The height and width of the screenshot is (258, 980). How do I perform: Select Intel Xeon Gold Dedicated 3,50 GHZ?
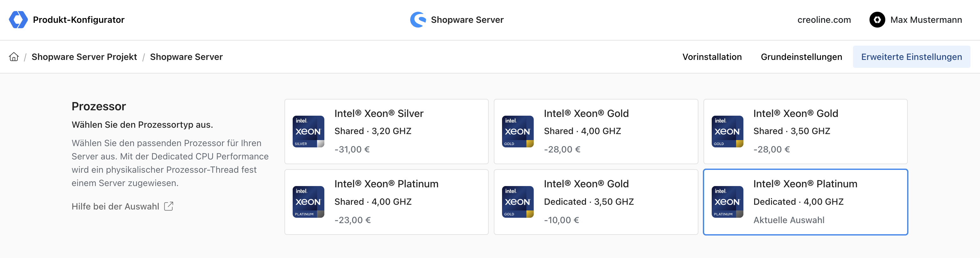(596, 202)
